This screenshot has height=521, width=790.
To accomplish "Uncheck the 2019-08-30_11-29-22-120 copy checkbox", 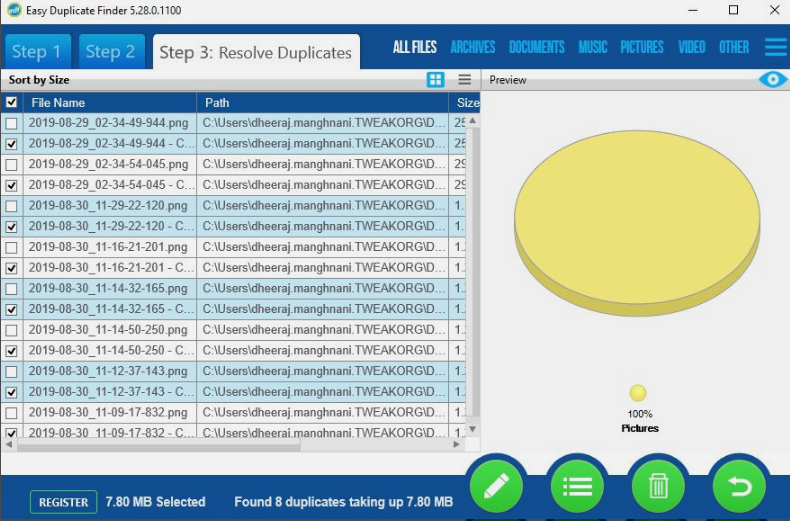I will (11, 227).
